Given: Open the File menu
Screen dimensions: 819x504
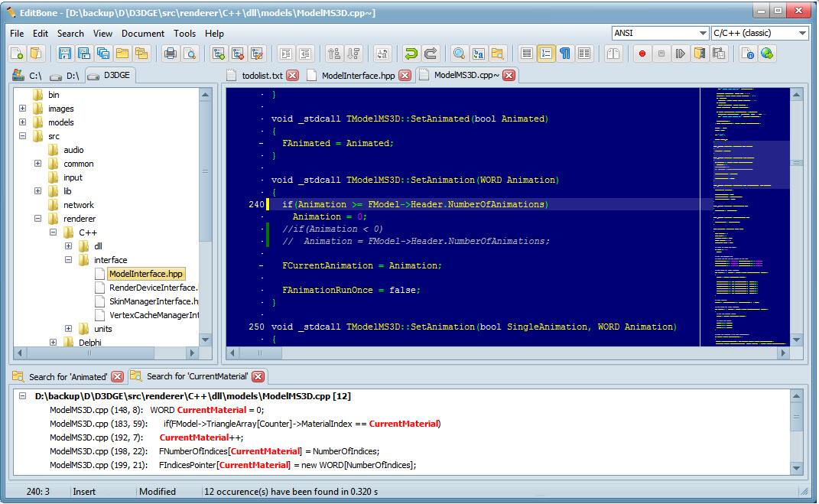Looking at the screenshot, I should pos(17,34).
